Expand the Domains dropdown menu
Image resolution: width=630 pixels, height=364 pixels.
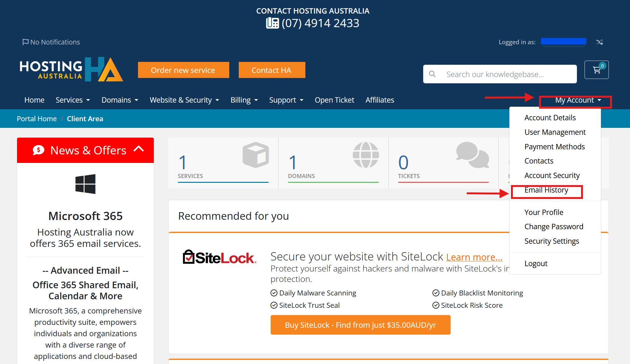point(120,100)
